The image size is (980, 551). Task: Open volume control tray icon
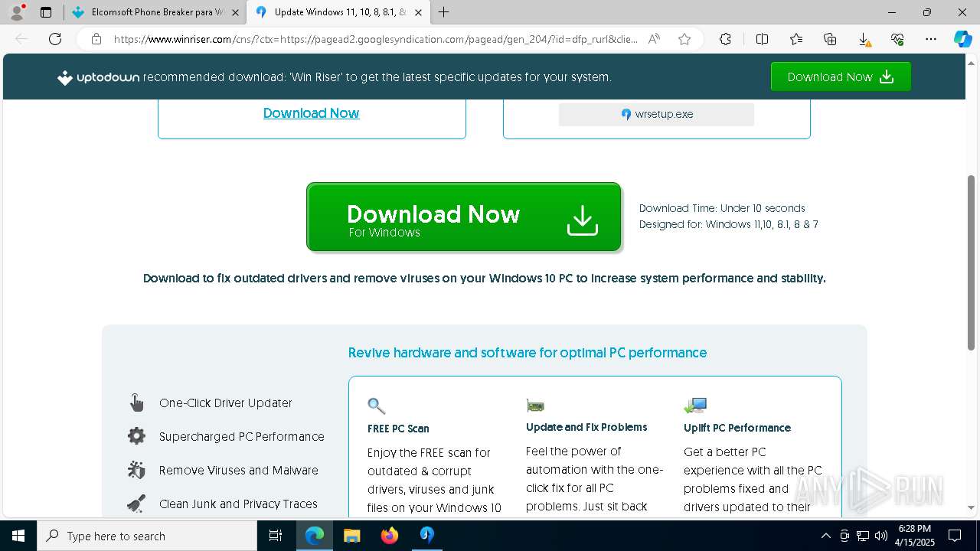881,536
